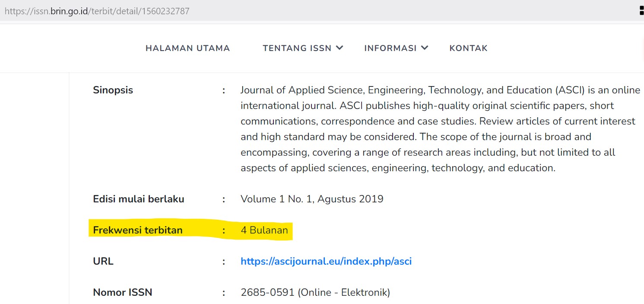644x304 pixels.
Task: Click the TENTANG ISSN chevron arrow
Action: 341,48
